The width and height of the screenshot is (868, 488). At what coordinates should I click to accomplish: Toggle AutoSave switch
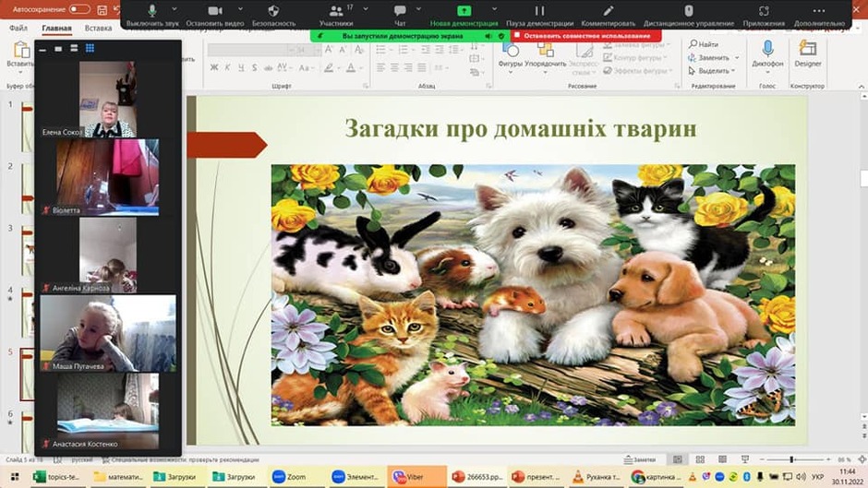pyautogui.click(x=79, y=9)
